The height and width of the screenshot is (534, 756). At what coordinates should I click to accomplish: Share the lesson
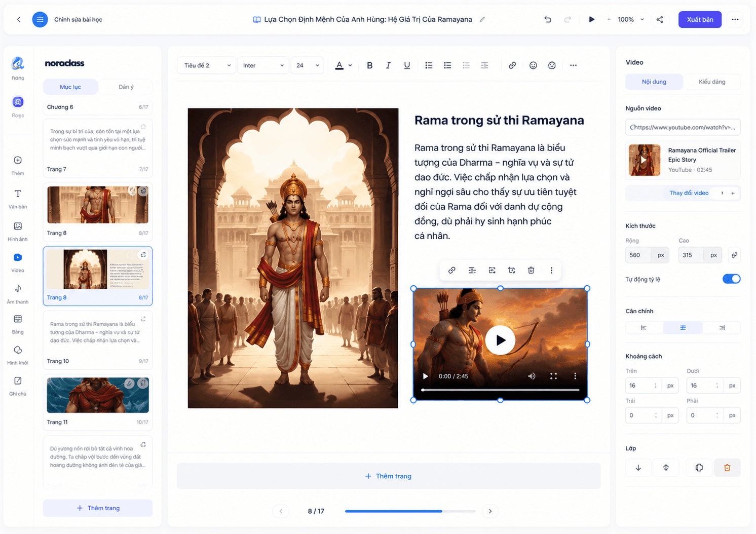coord(660,19)
